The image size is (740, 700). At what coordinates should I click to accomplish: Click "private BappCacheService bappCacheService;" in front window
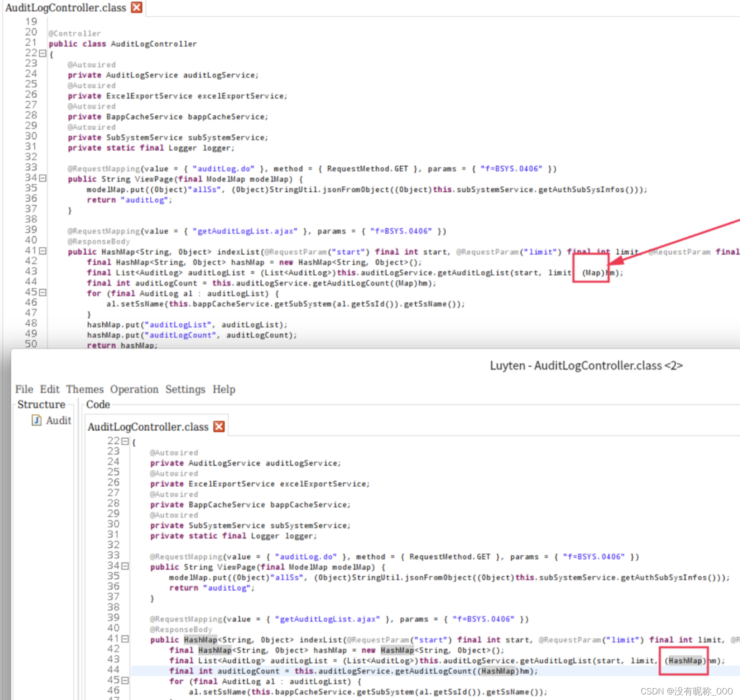(x=250, y=505)
